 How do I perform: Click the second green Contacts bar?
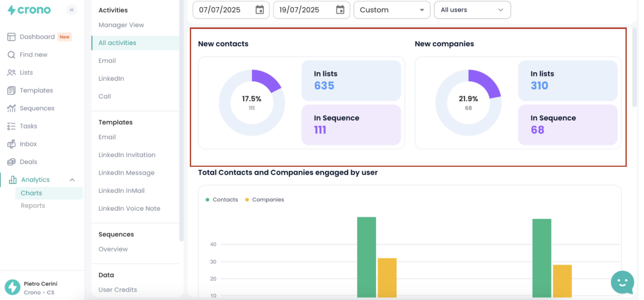[542, 258]
